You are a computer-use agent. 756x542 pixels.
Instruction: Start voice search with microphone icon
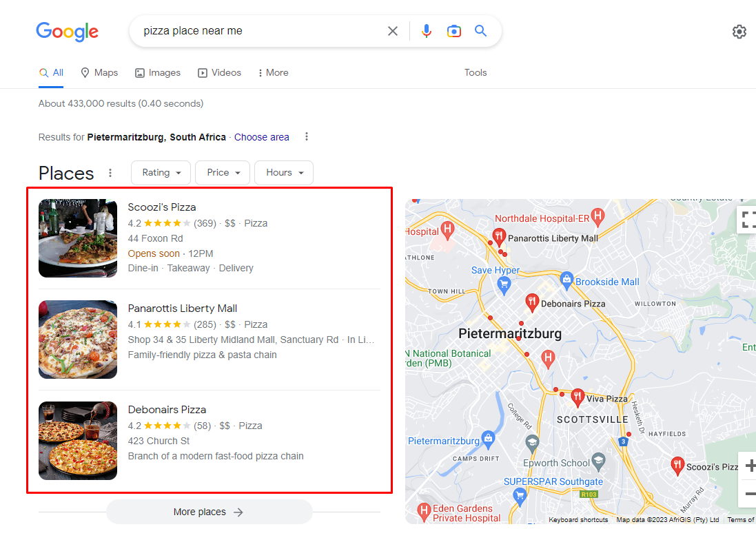(x=426, y=31)
